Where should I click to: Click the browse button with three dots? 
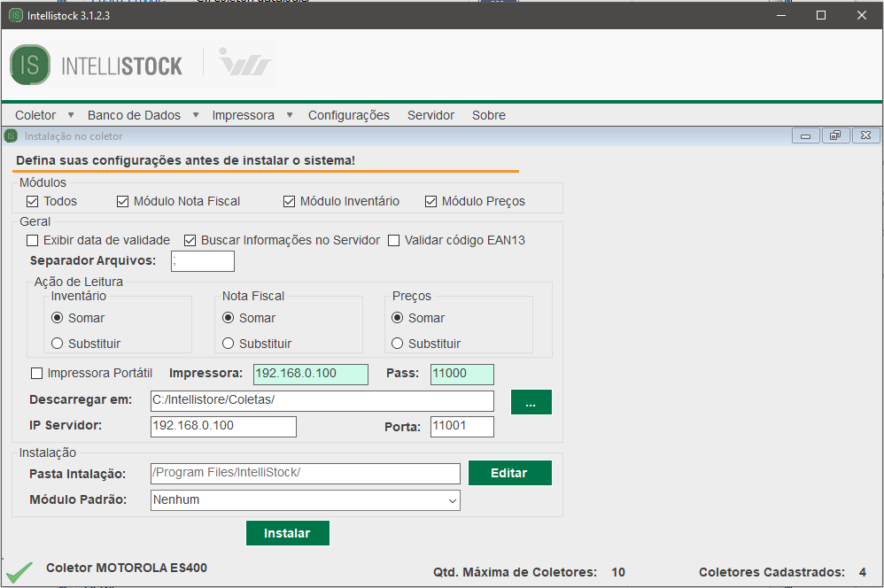(x=531, y=402)
